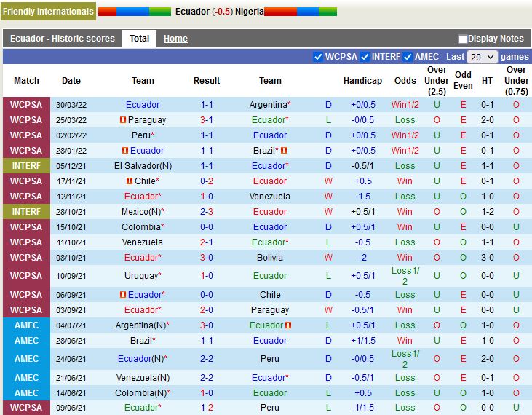Click the red card icon beside Chile
532x415 pixels.
pyautogui.click(x=129, y=181)
